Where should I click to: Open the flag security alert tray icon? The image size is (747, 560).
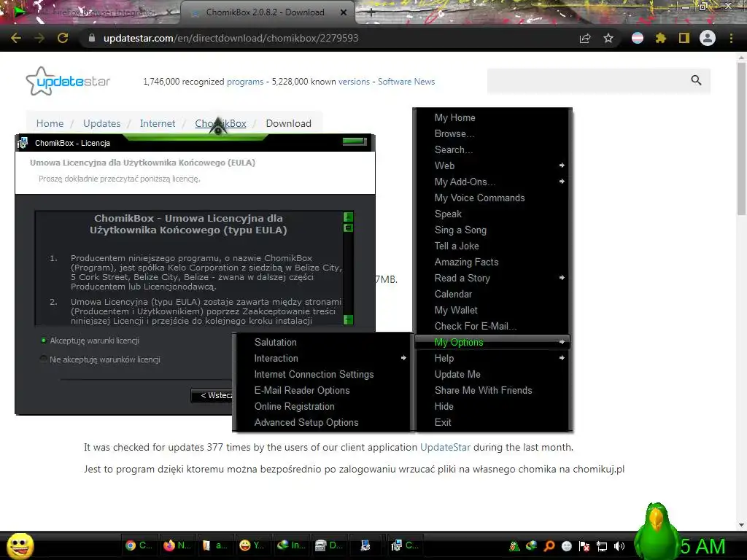point(584,546)
